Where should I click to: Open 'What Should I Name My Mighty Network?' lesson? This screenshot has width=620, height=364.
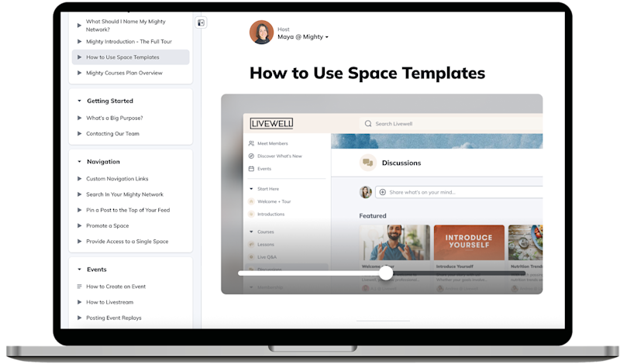pyautogui.click(x=126, y=26)
